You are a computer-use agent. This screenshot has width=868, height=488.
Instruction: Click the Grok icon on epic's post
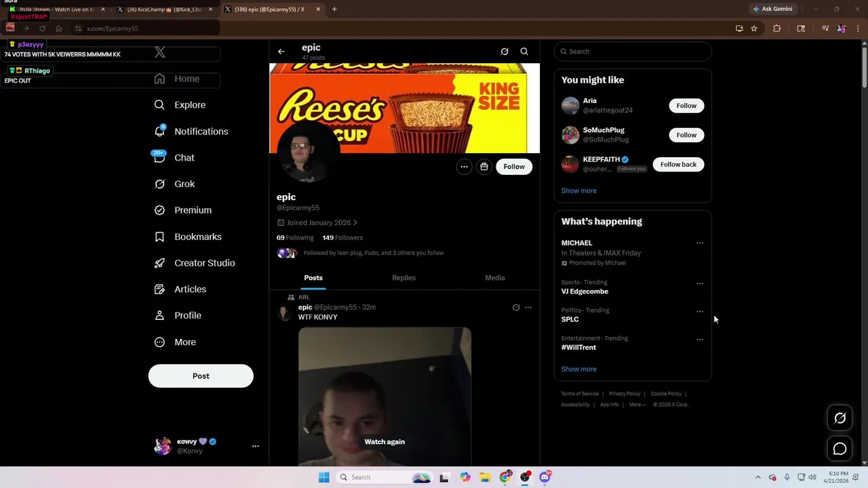pos(516,308)
